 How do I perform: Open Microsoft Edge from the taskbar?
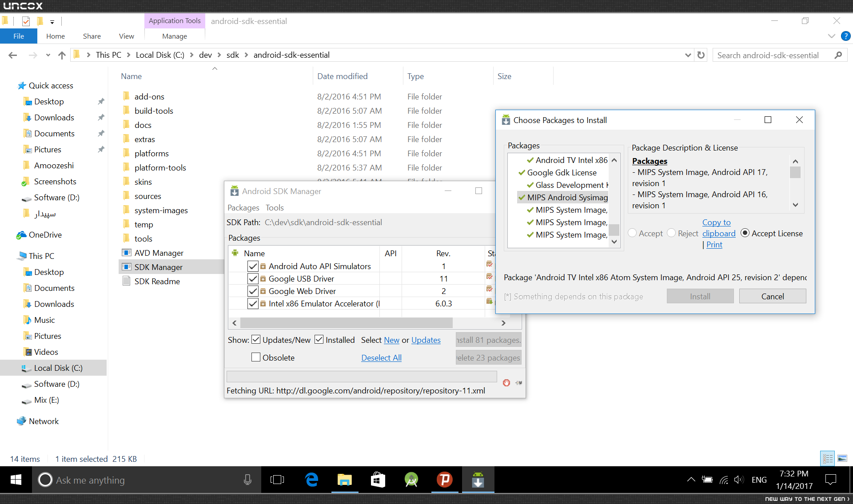tap(311, 480)
